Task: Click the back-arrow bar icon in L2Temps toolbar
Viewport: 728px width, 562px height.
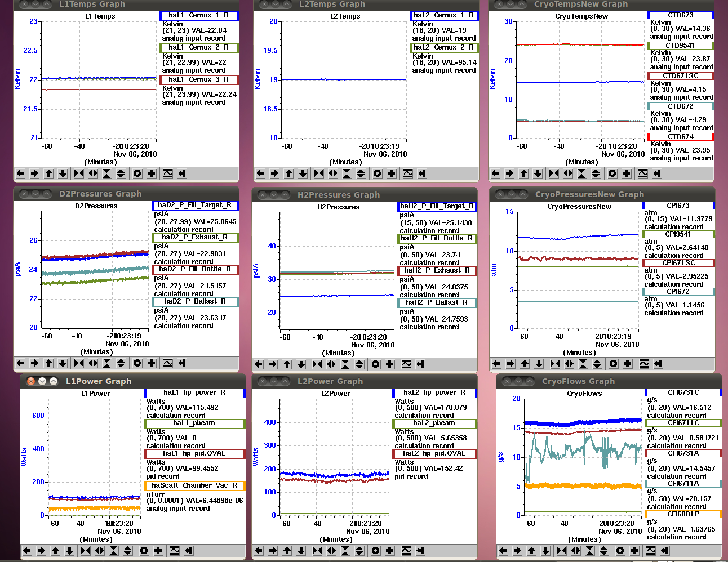Action: (422, 173)
